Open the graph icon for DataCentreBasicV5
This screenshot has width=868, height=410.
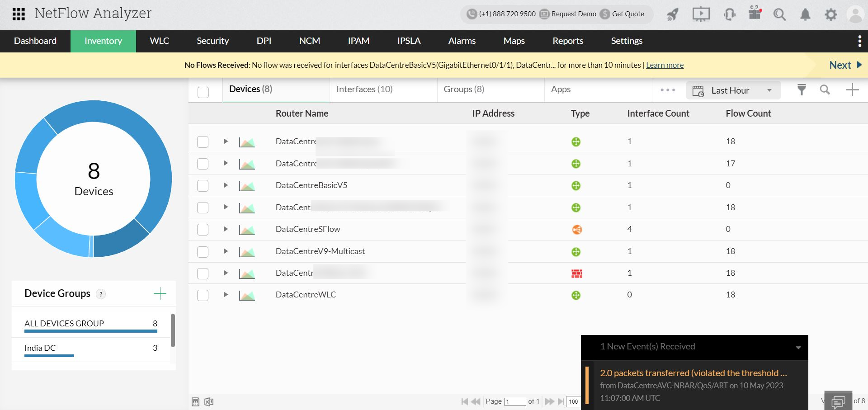pos(247,186)
